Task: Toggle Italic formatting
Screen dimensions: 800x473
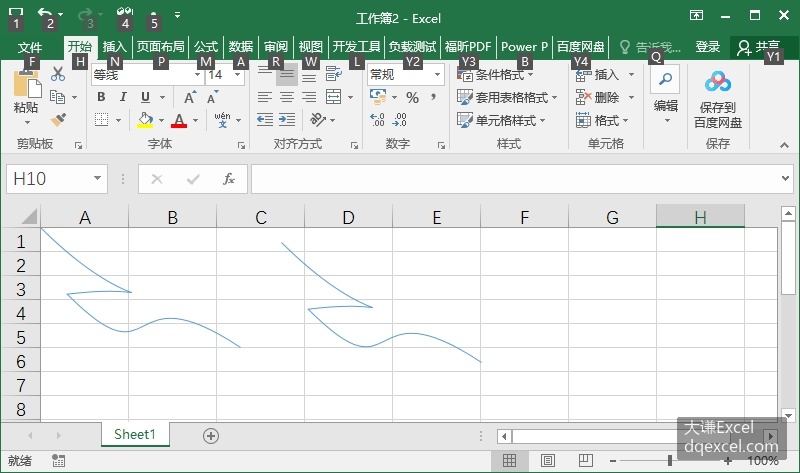Action: pyautogui.click(x=123, y=97)
